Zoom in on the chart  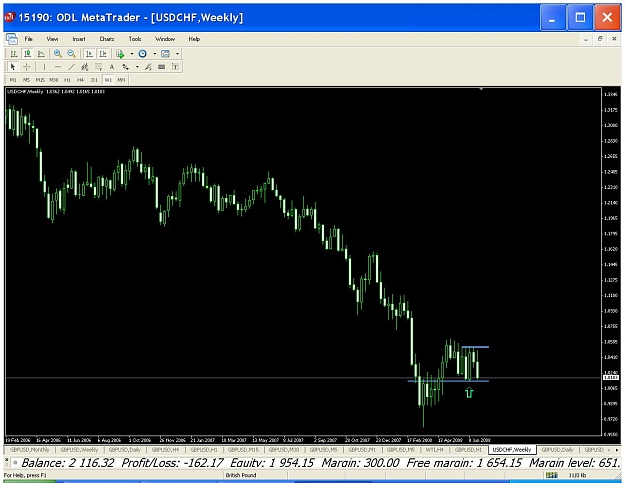[x=58, y=54]
